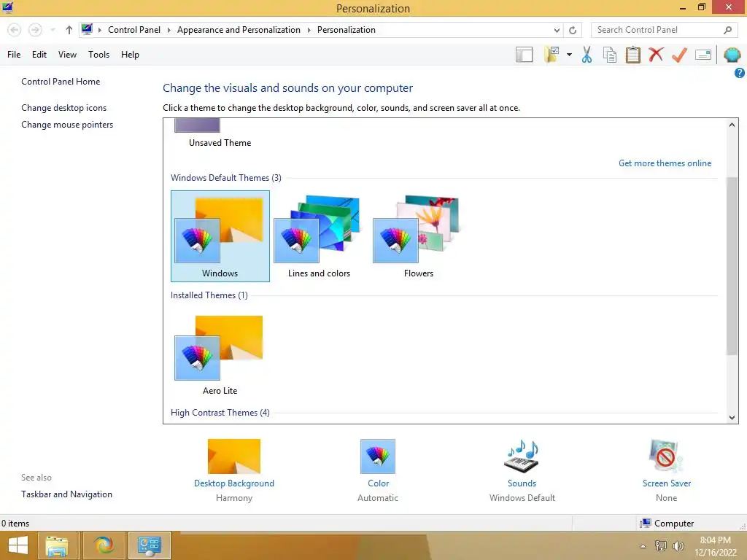This screenshot has height=560, width=747.
Task: Expand chevron after Appearance and Personalization
Action: pos(309,30)
